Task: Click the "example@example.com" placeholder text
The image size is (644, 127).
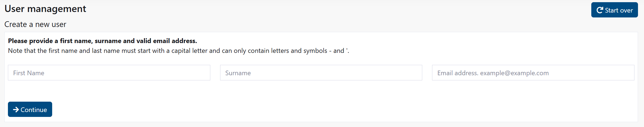Action: tap(514, 73)
